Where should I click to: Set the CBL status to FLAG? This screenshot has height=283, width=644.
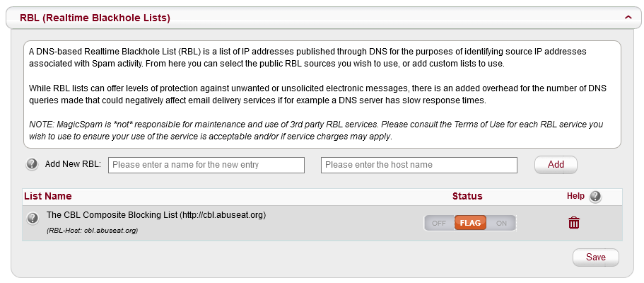pyautogui.click(x=470, y=223)
